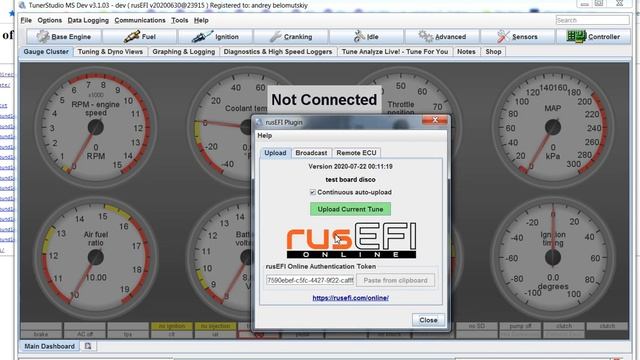Viewport: 640px width, 360px height.
Task: Click the MAP kPa gauge
Action: [x=553, y=127]
